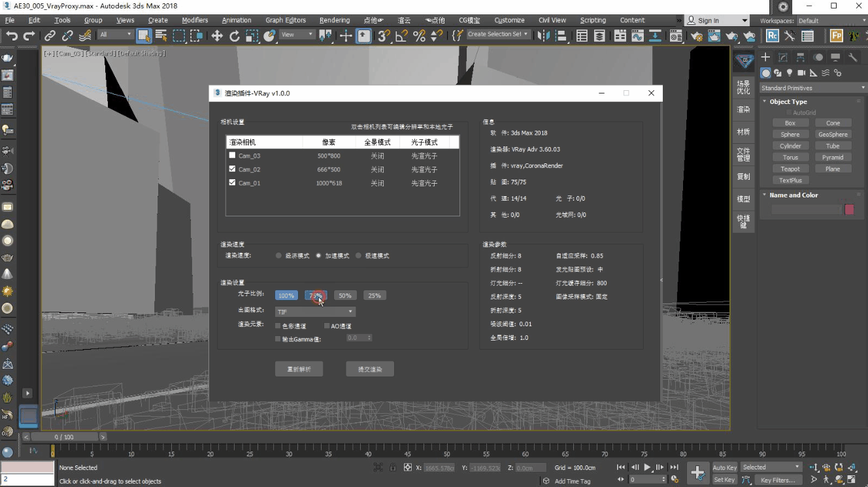Toggle selection lock padlock in status bar
Screen dimensions: 868x487
pos(393,467)
